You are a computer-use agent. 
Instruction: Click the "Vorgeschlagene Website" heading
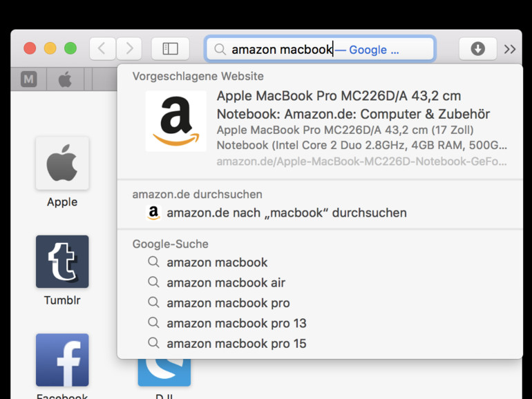pyautogui.click(x=198, y=76)
